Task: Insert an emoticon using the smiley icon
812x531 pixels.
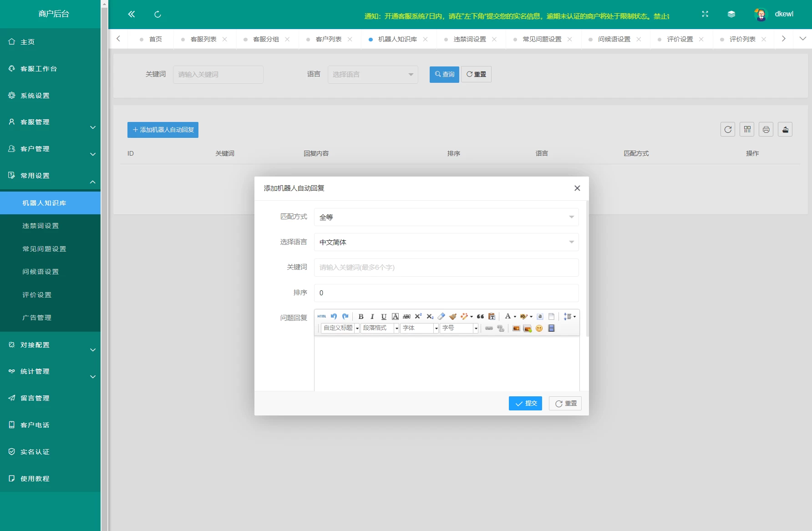Action: click(x=539, y=329)
